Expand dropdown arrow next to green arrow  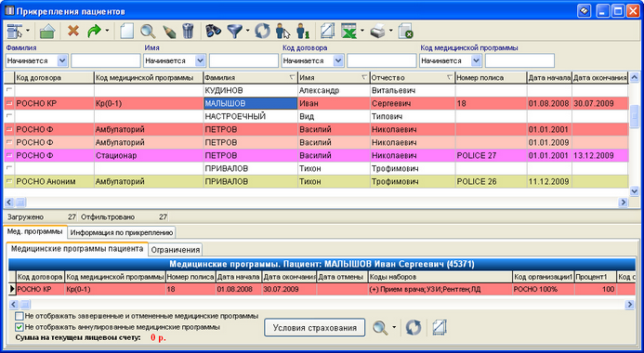click(107, 31)
